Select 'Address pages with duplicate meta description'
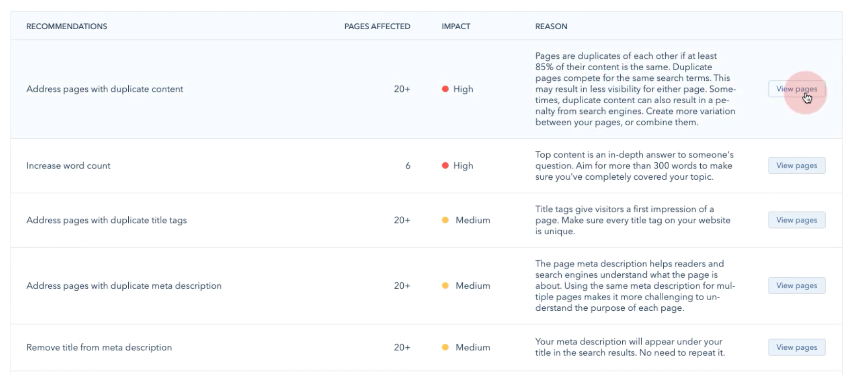Screen dimensions: 868x375 [x=124, y=286]
